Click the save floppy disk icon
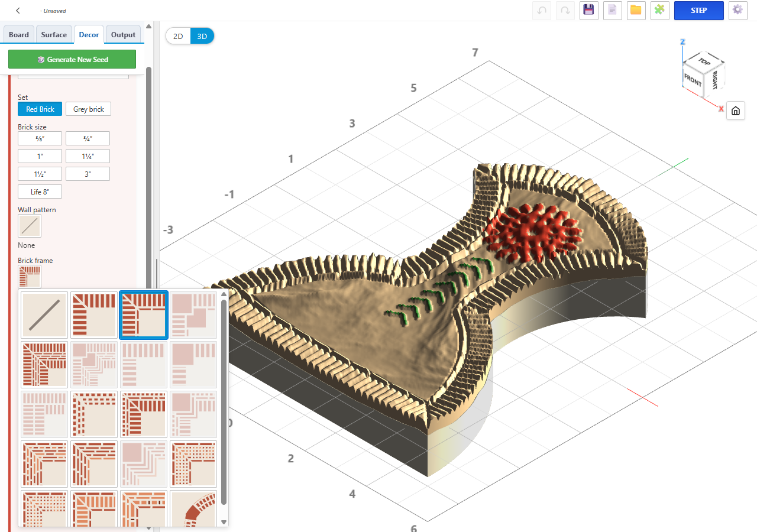The width and height of the screenshot is (757, 532). [588, 10]
